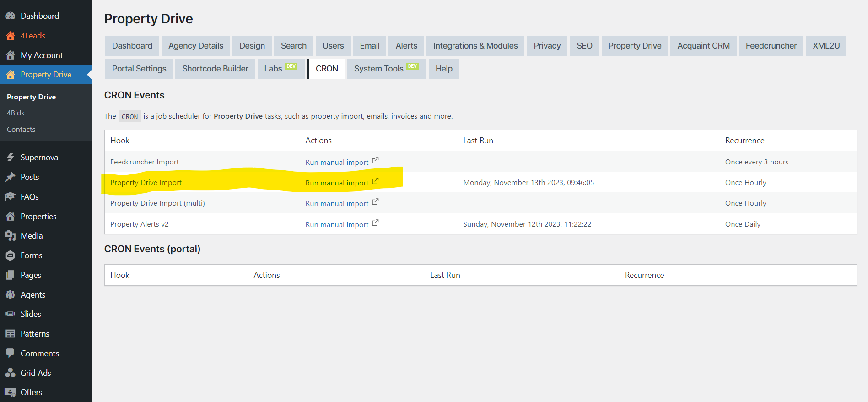This screenshot has height=402, width=868.
Task: Click external link icon for Property Alerts v2
Action: point(375,223)
